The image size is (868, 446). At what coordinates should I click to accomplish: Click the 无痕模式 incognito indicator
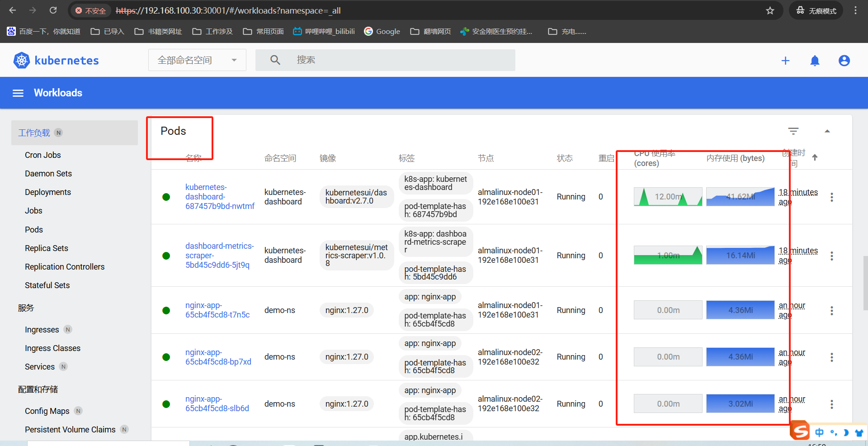tap(817, 10)
